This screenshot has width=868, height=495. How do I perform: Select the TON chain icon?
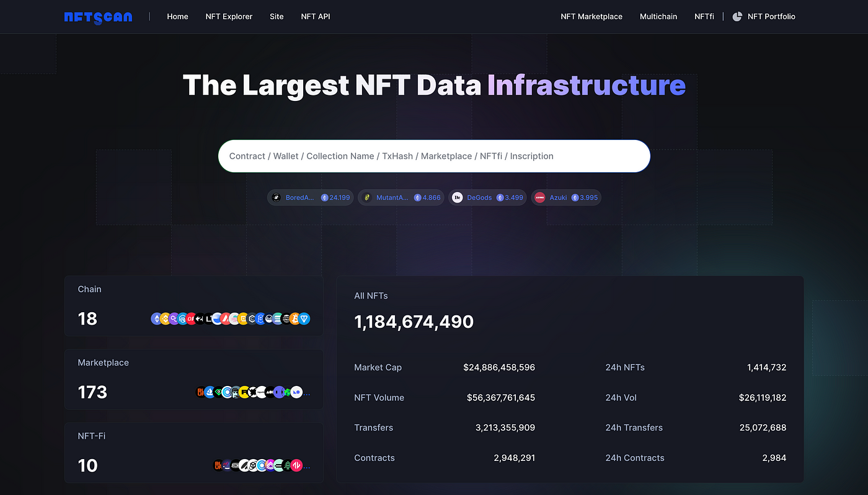pyautogui.click(x=304, y=318)
